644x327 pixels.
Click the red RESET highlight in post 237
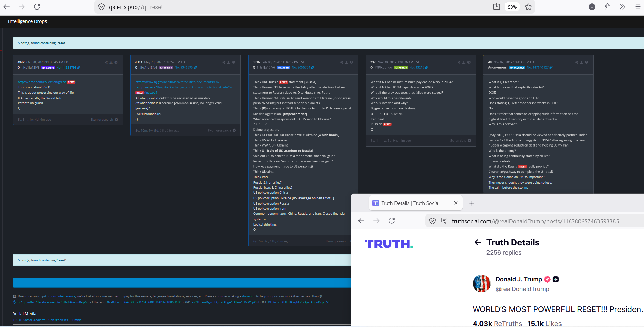pyautogui.click(x=387, y=124)
